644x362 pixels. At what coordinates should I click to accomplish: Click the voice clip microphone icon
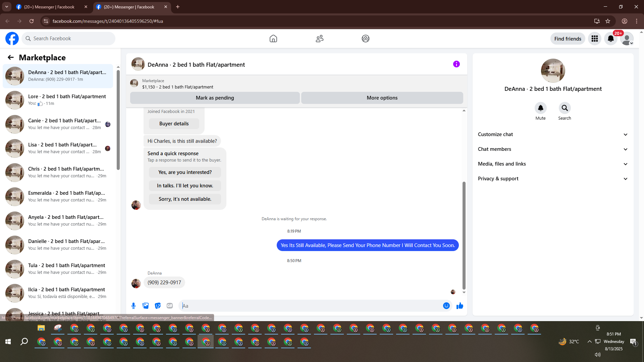point(133,306)
